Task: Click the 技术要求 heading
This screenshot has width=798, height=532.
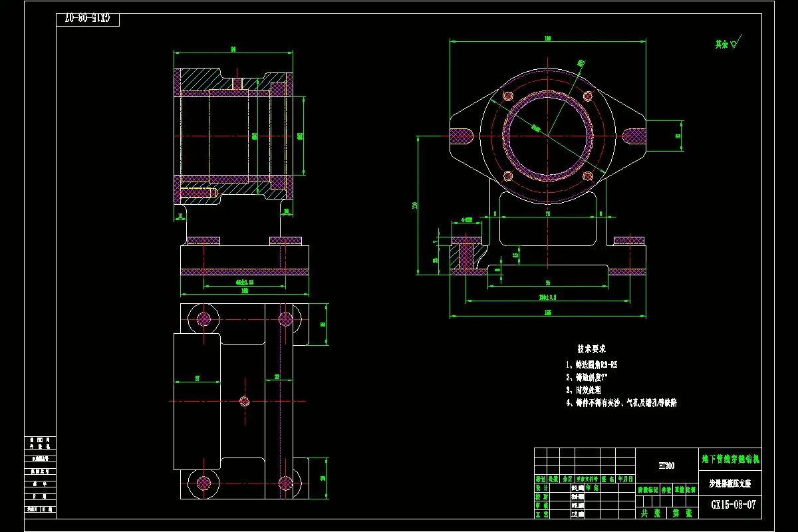Action: click(x=591, y=348)
